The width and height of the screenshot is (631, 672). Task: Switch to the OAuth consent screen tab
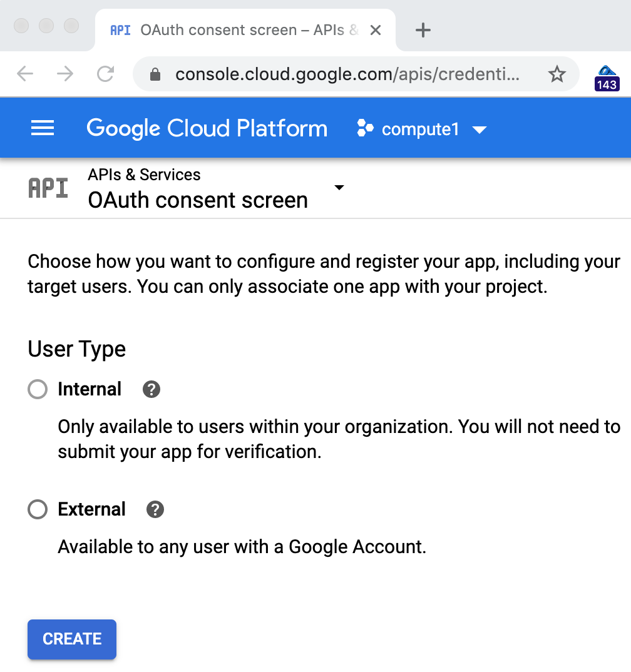[x=238, y=30]
